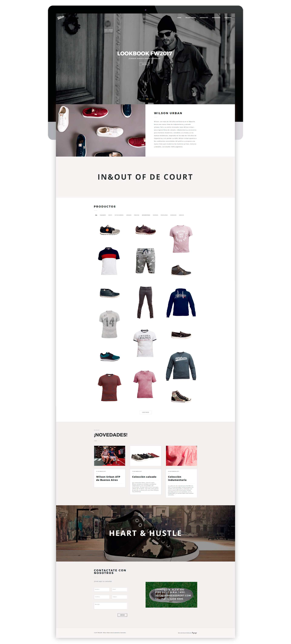This screenshot has width=291, height=644.
Task: Select the highlighted yellow slider indicator dot
Action: (x=147, y=99)
